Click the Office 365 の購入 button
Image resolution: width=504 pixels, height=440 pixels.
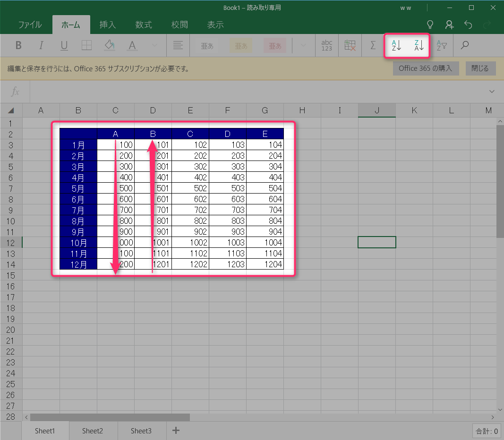point(426,68)
